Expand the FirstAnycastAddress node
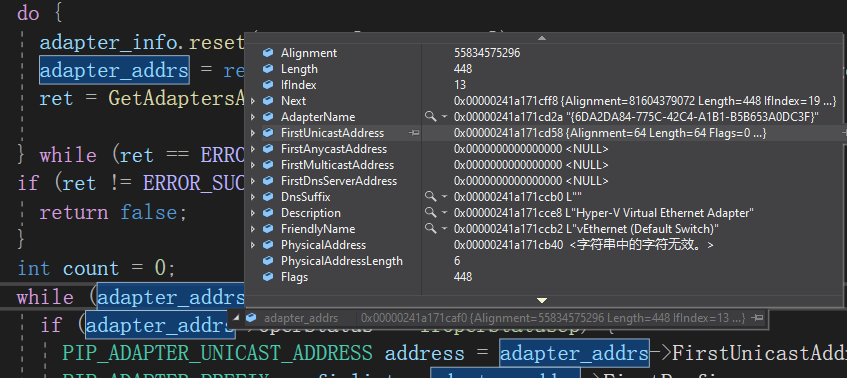Viewport: 847px width, 378px height. point(253,149)
